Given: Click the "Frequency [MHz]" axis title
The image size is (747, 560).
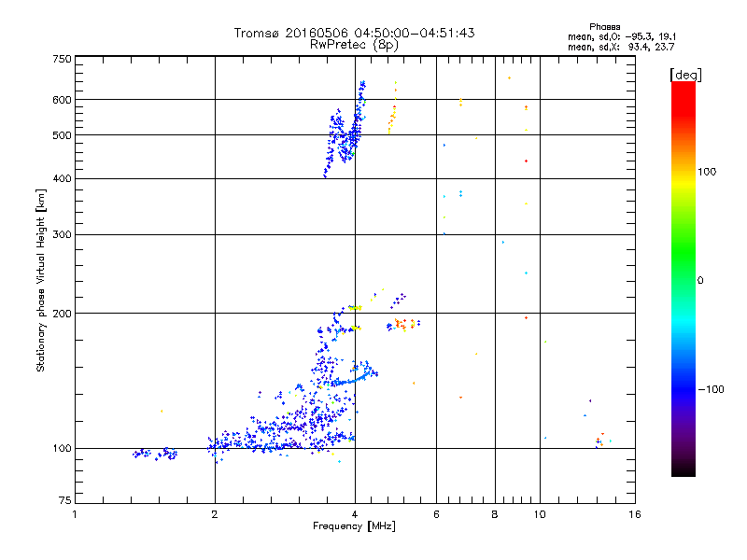Looking at the screenshot, I should pos(354,526).
